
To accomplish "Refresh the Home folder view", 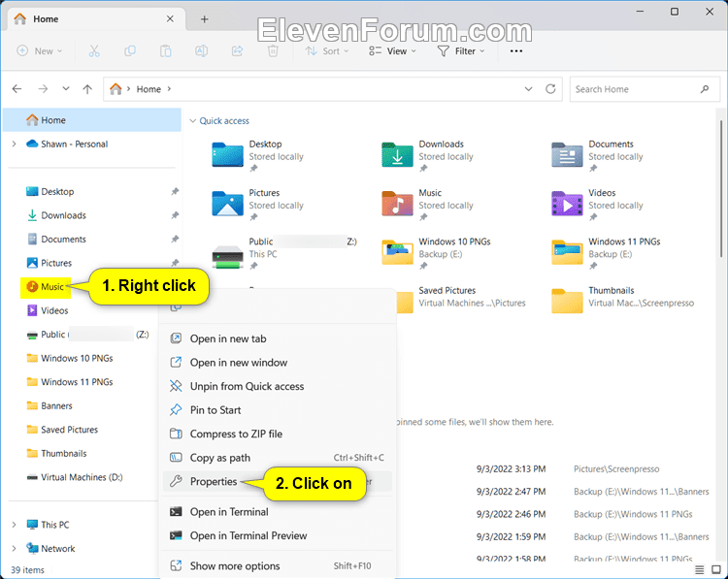I will pos(550,88).
